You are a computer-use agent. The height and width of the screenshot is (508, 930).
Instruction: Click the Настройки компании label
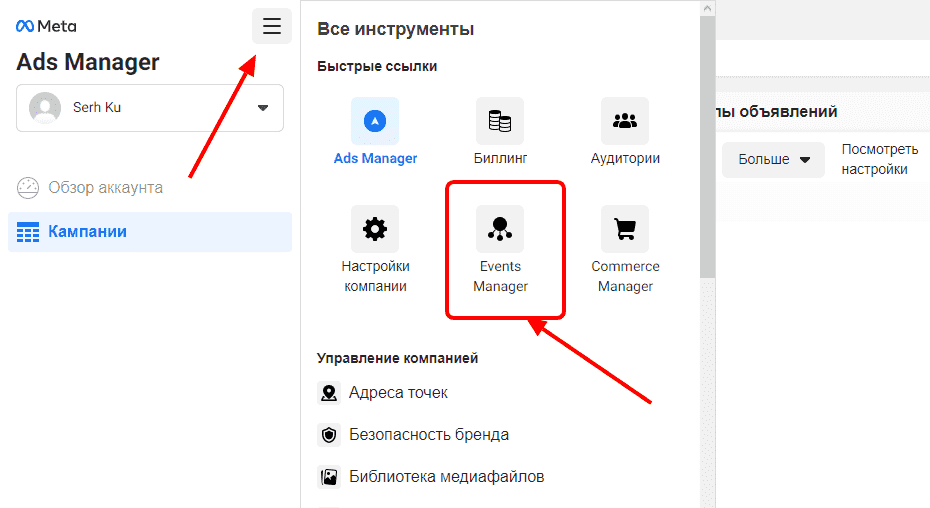click(375, 276)
